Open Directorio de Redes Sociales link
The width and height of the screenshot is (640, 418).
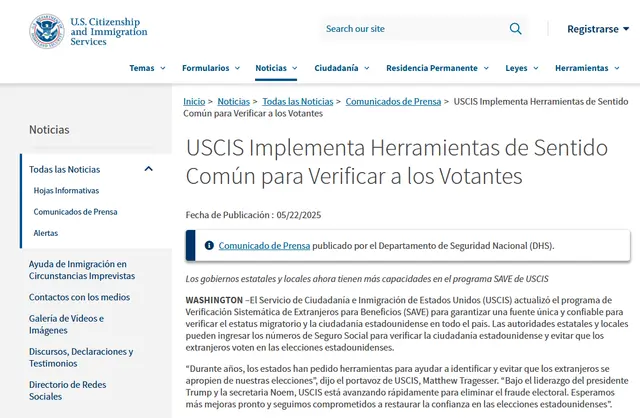(x=67, y=390)
